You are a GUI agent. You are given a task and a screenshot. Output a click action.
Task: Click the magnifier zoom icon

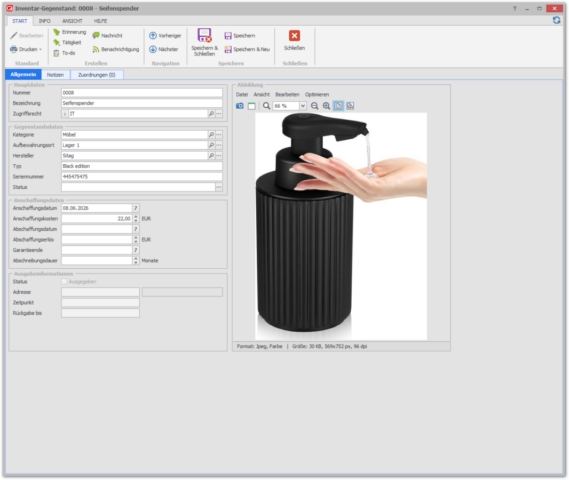(x=266, y=106)
